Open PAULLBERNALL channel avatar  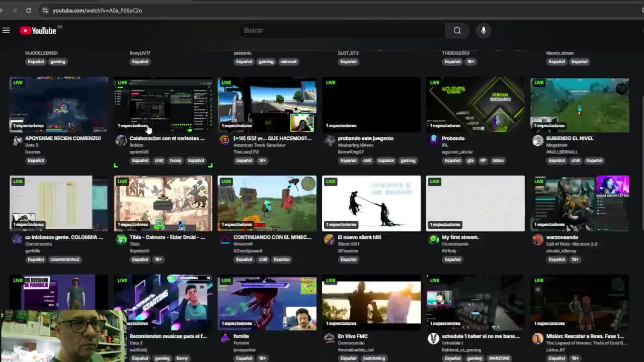pos(538,141)
